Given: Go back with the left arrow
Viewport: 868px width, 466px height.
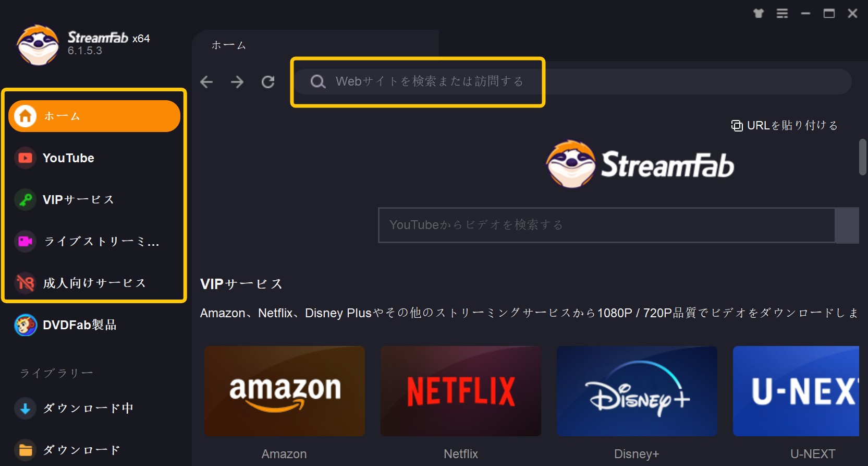Looking at the screenshot, I should tap(206, 82).
